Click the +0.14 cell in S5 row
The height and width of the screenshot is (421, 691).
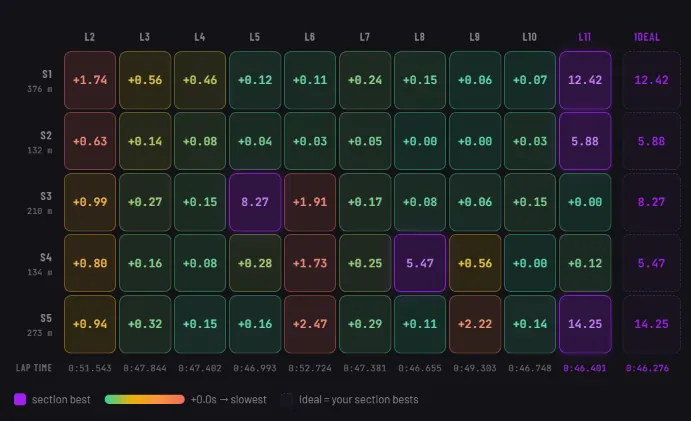(x=530, y=324)
